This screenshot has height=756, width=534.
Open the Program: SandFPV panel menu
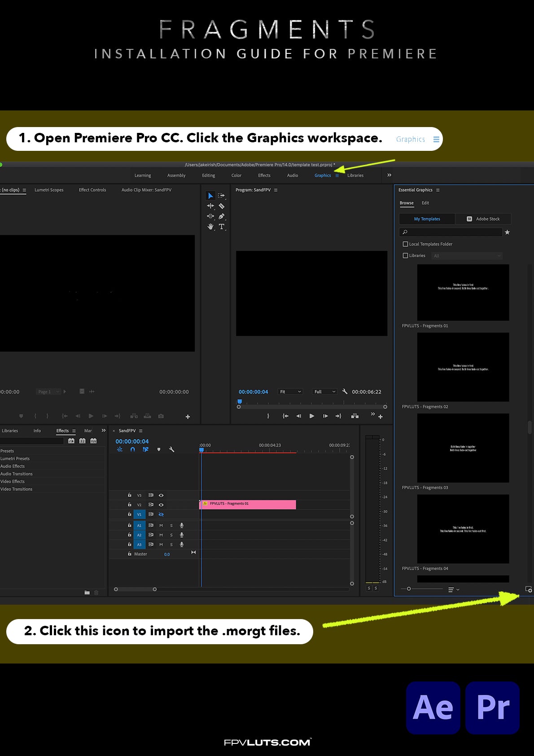pos(276,190)
